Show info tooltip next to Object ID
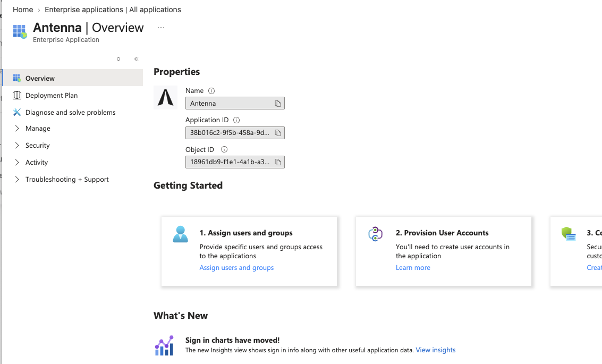Image resolution: width=602 pixels, height=364 pixels. (224, 149)
